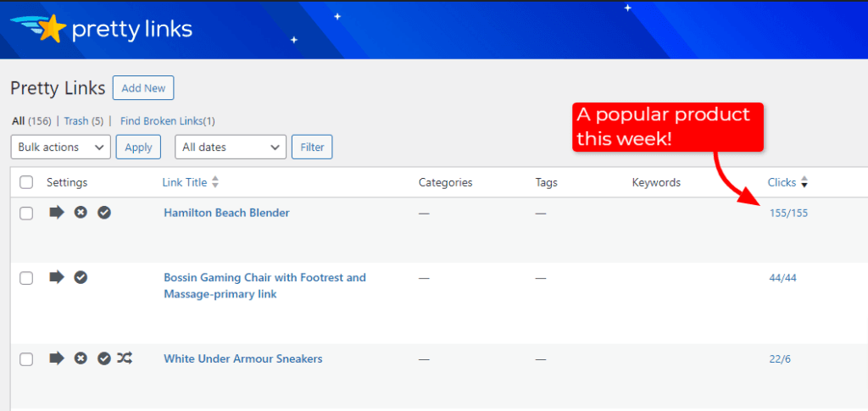Sort by the Clicks column header
The image size is (868, 411).
coord(782,182)
